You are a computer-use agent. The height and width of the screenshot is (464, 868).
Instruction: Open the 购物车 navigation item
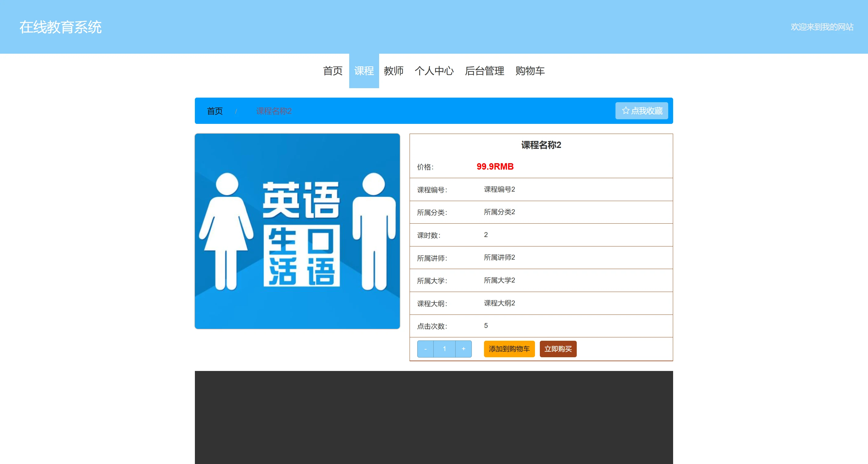click(530, 71)
